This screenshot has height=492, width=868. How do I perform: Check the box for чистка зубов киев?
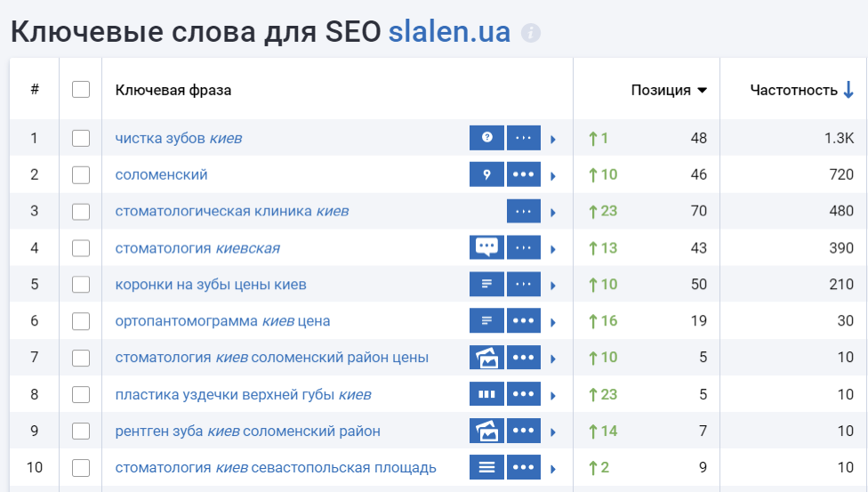pyautogui.click(x=81, y=138)
